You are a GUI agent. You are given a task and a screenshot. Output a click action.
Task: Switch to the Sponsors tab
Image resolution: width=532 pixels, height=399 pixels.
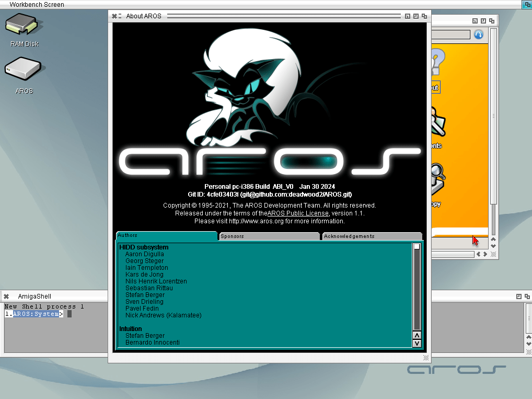point(269,236)
